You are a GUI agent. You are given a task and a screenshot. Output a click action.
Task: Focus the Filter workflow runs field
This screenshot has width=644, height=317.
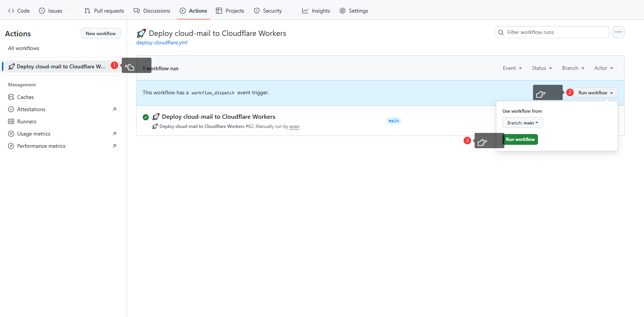click(x=555, y=32)
